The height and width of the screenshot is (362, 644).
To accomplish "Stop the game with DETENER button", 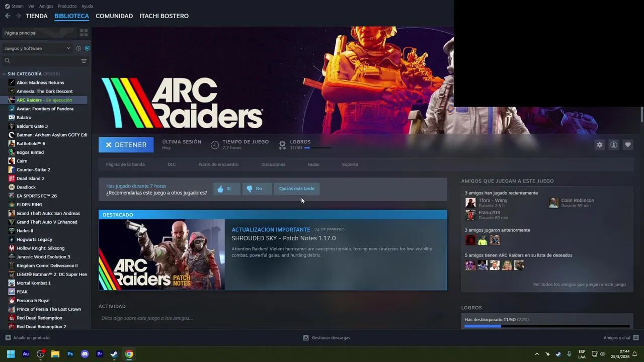I will 126,145.
